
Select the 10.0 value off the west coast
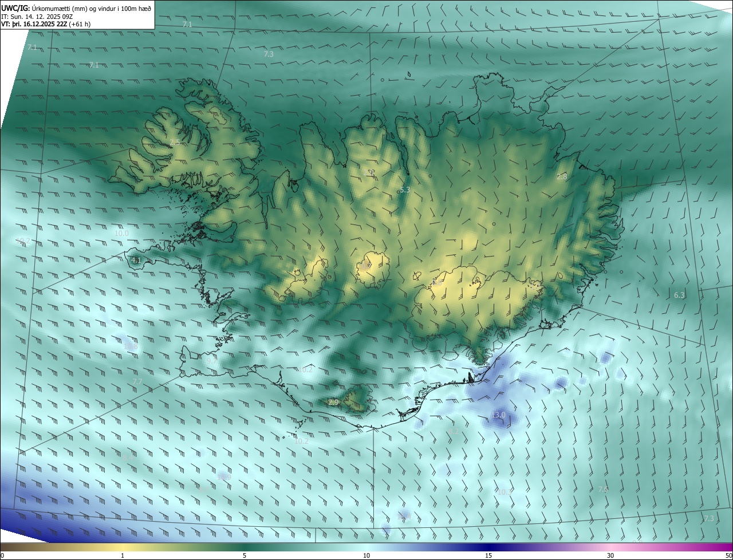coord(121,233)
